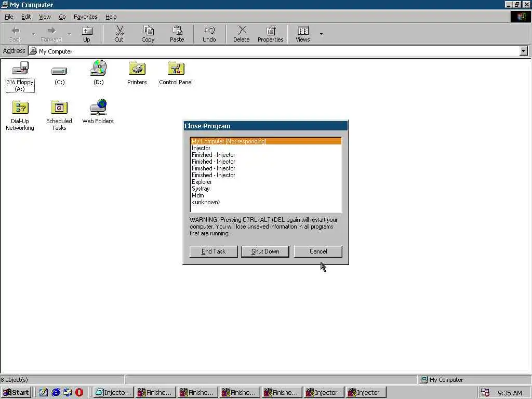Image resolution: width=532 pixels, height=399 pixels.
Task: Select the 3½ Floppy (A:) drive
Action: pyautogui.click(x=20, y=76)
